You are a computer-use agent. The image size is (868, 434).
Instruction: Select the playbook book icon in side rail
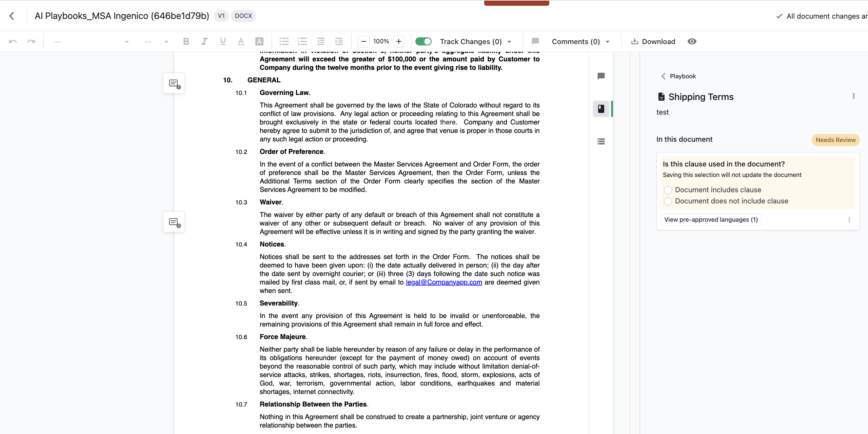(601, 109)
